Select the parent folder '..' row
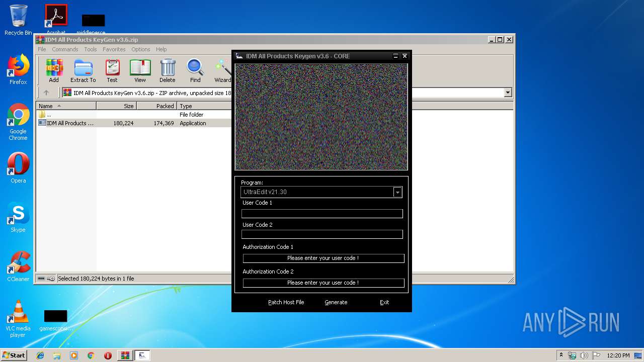644x362 pixels. (x=134, y=115)
